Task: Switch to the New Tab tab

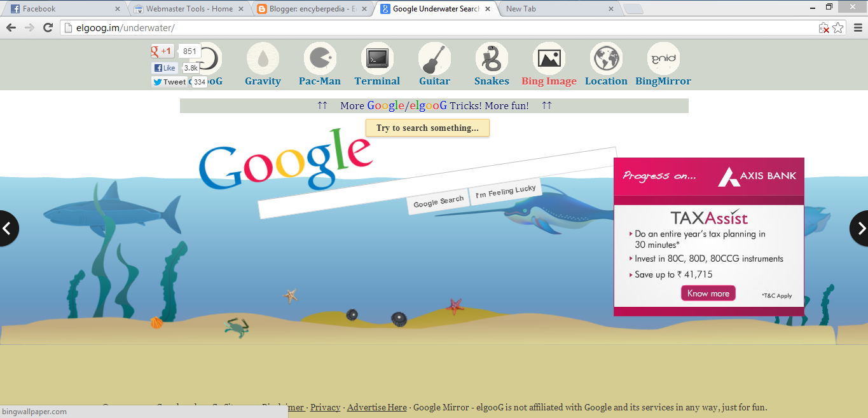Action: coord(558,9)
